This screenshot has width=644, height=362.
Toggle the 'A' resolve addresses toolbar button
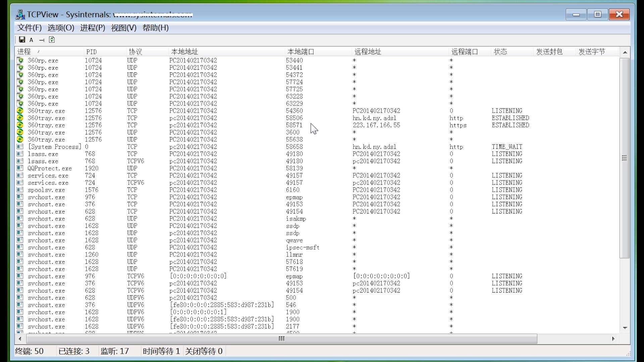point(31,40)
